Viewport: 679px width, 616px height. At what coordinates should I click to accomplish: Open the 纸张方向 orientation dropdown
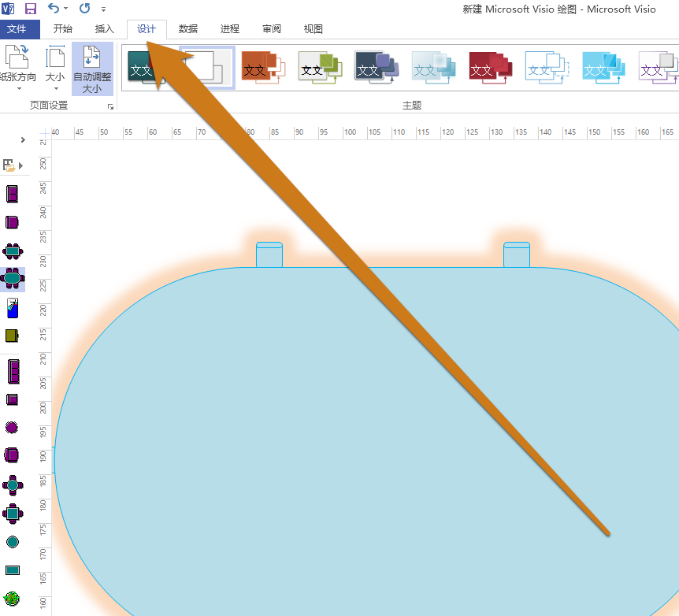pyautogui.click(x=17, y=69)
